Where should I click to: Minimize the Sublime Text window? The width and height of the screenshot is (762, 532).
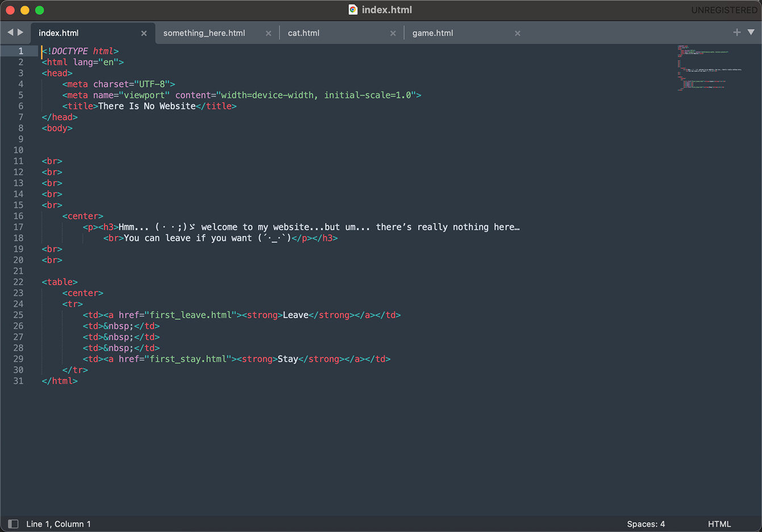(25, 10)
